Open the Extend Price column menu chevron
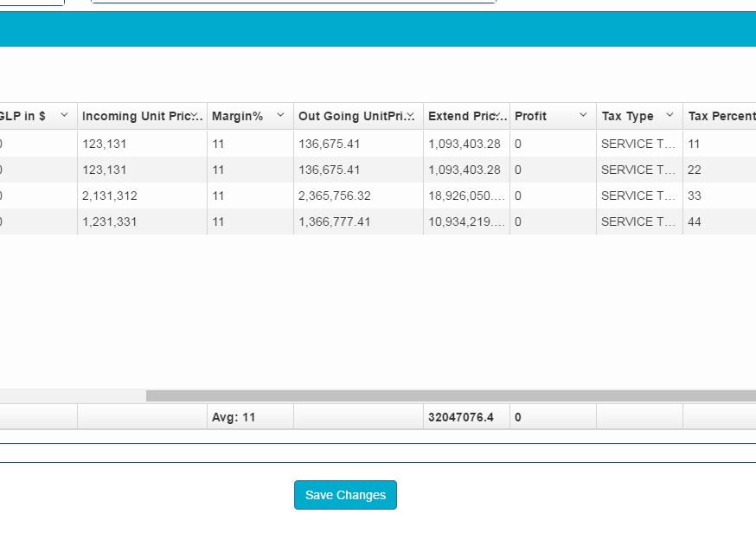Screen dimensions: 756x533 pos(498,115)
